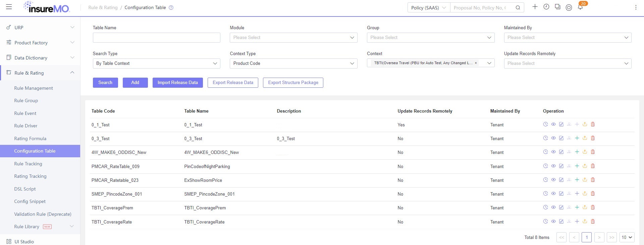Click green plus icon for 0_3_Test row
The width and height of the screenshot is (644, 245).
[x=577, y=138]
